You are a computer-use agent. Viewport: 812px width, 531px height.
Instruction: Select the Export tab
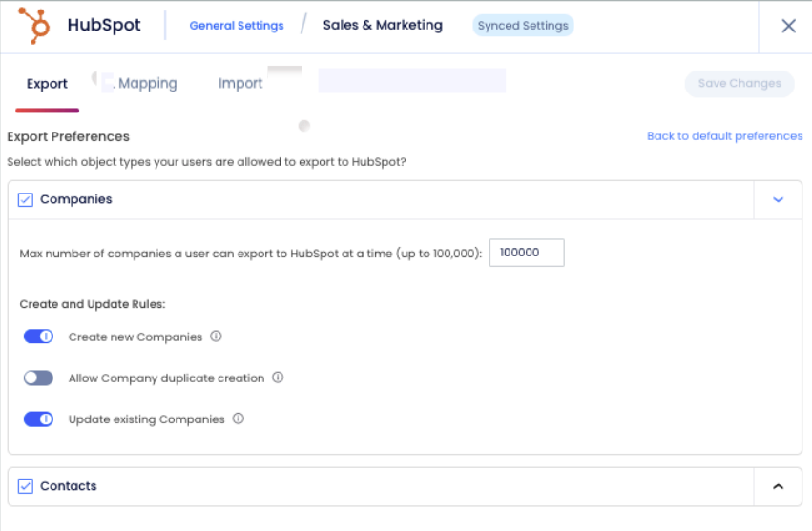pyautogui.click(x=47, y=84)
